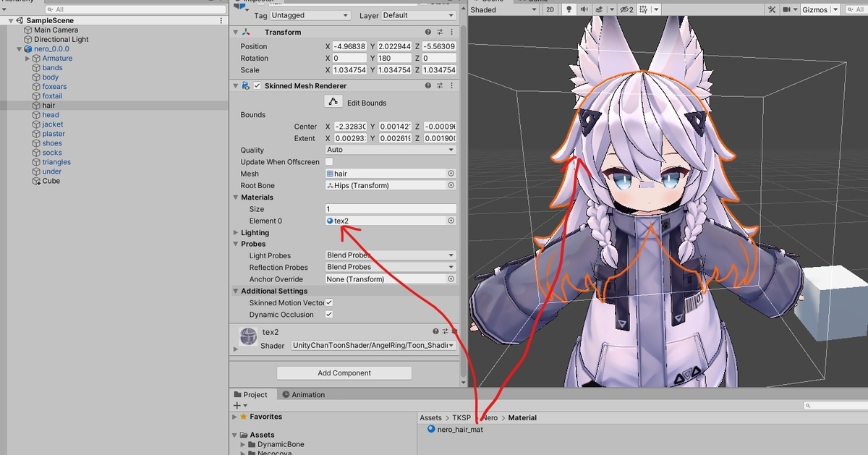Click Element 0 material picker circle
868x455 pixels.
pyautogui.click(x=451, y=221)
